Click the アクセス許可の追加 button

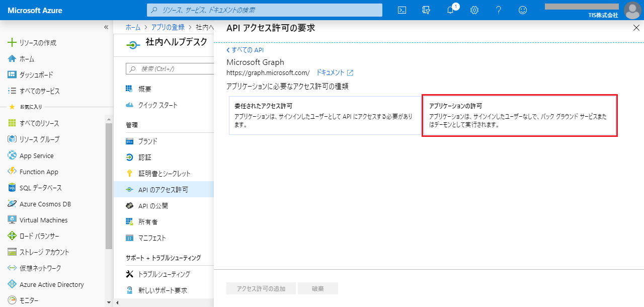(x=261, y=288)
